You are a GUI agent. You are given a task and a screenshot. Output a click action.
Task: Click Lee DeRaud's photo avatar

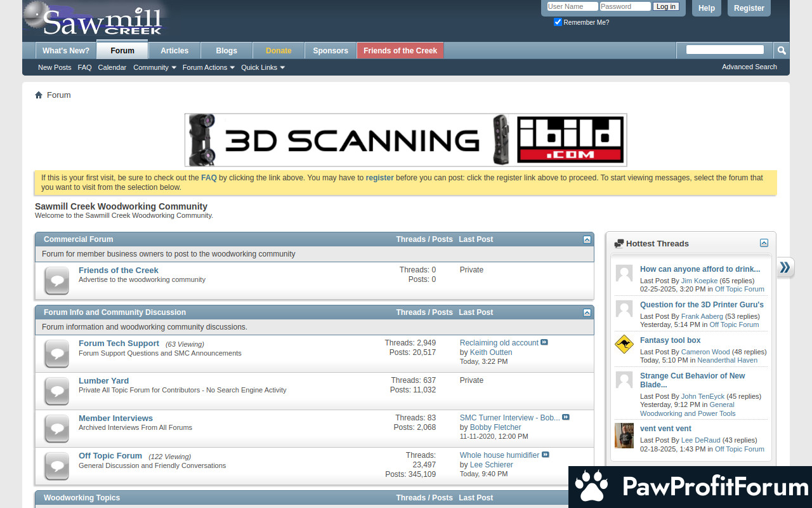click(624, 436)
